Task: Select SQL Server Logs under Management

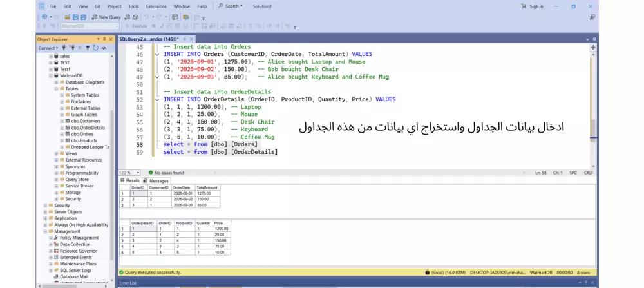Action: point(75,271)
